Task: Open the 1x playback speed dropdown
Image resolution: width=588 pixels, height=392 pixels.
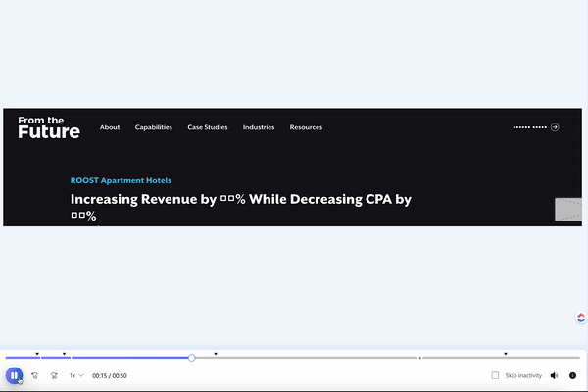Action: pyautogui.click(x=76, y=375)
